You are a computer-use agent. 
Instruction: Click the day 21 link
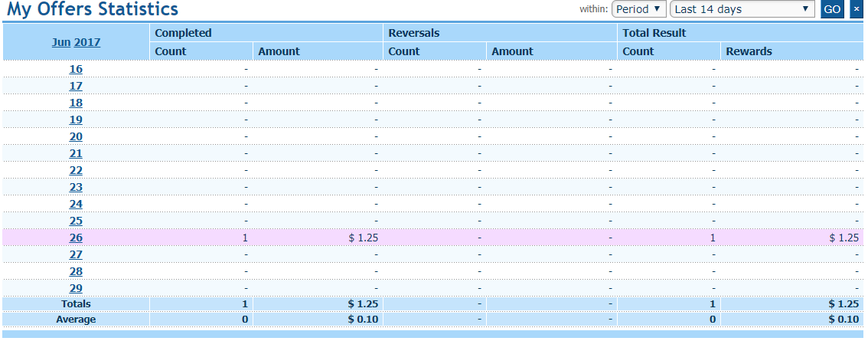pos(76,153)
